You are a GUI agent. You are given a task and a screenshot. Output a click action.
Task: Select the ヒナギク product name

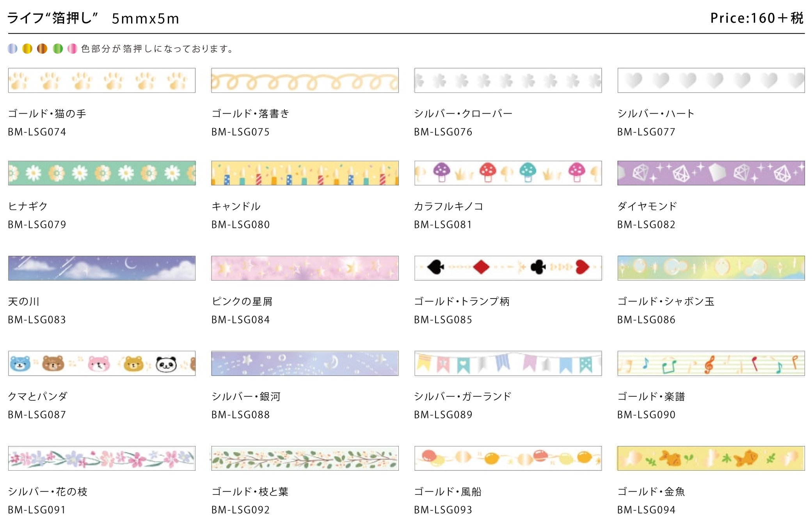pyautogui.click(x=28, y=206)
